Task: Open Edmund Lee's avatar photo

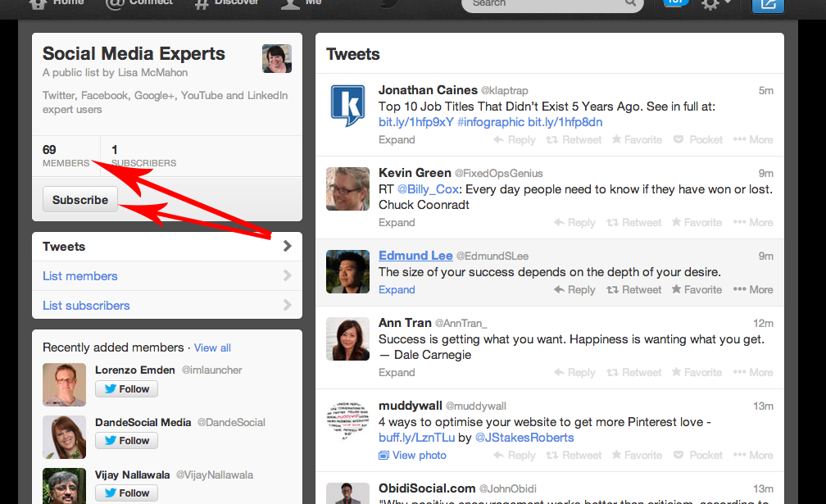Action: (x=347, y=271)
